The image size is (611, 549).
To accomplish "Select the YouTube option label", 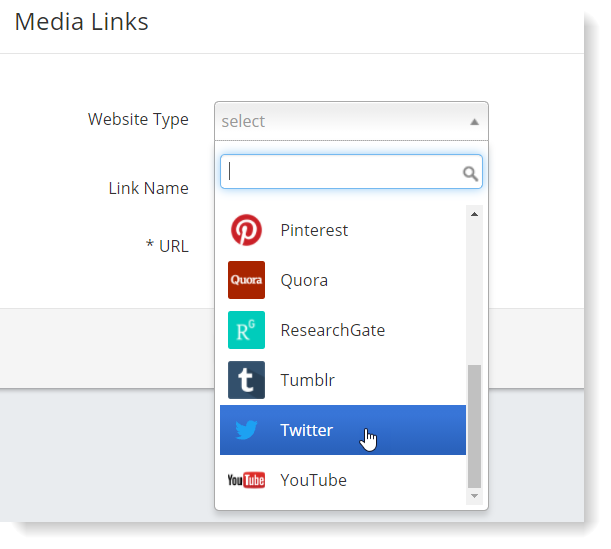I will [313, 480].
